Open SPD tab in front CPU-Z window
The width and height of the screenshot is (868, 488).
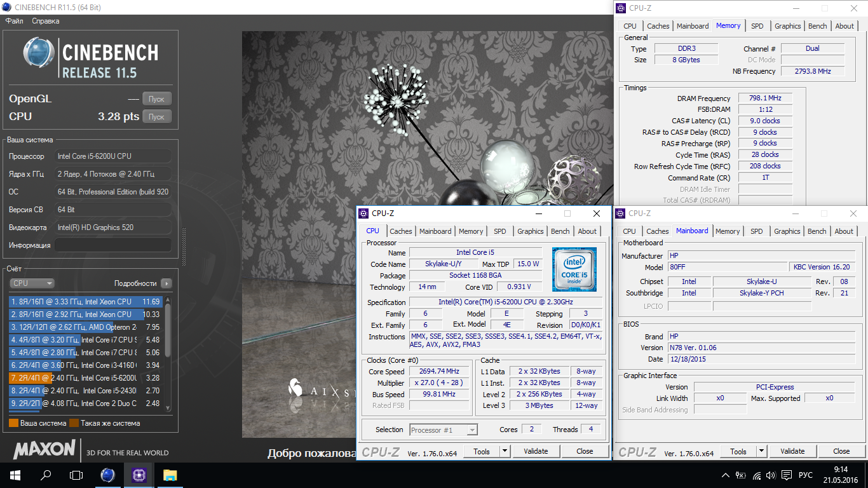(500, 231)
